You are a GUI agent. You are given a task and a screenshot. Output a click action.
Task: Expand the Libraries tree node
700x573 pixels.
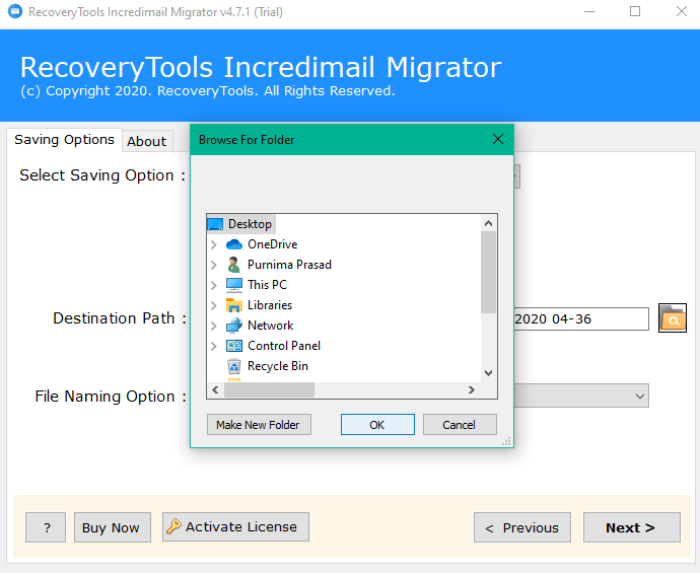click(x=214, y=305)
